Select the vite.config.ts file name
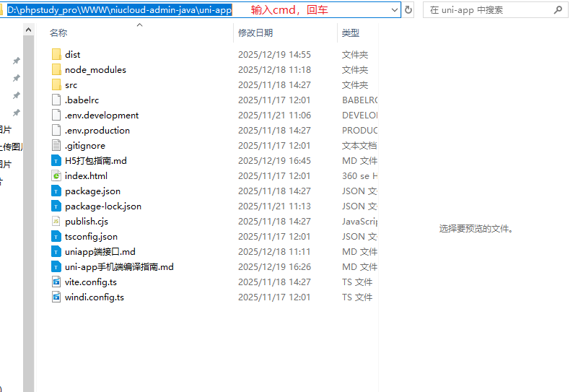 tap(91, 282)
